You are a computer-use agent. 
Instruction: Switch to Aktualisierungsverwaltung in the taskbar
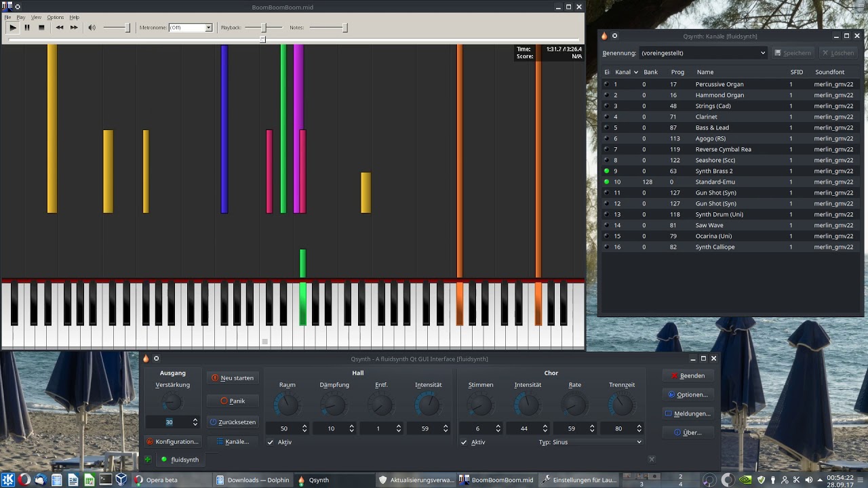coord(416,480)
